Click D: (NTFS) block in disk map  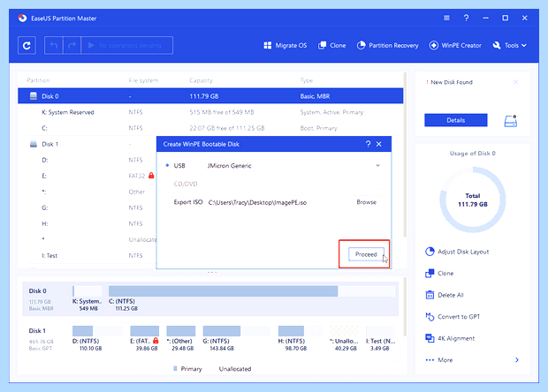click(x=97, y=331)
